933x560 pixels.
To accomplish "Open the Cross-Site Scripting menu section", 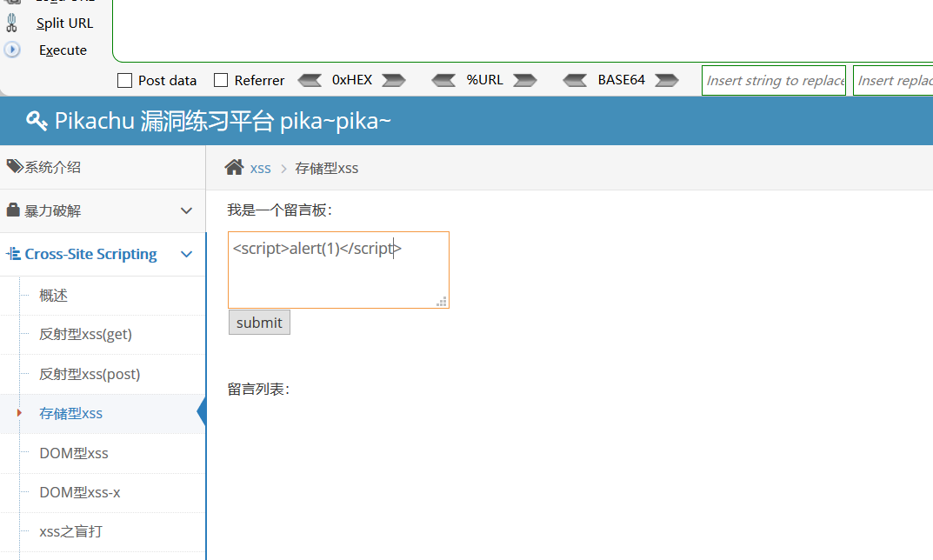I will (x=103, y=254).
